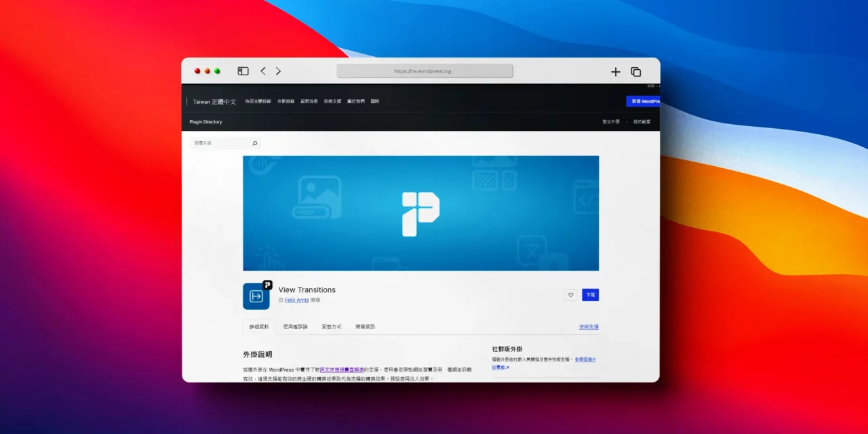The image size is (868, 434).
Task: Open the 外掛目錄 menu item
Action: 285,101
